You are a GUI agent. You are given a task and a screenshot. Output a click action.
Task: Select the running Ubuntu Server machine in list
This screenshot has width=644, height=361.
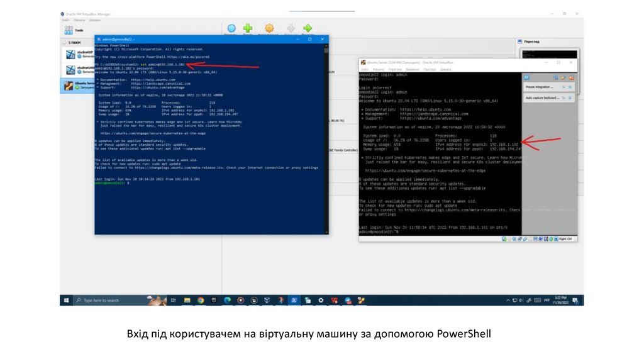coord(78,86)
